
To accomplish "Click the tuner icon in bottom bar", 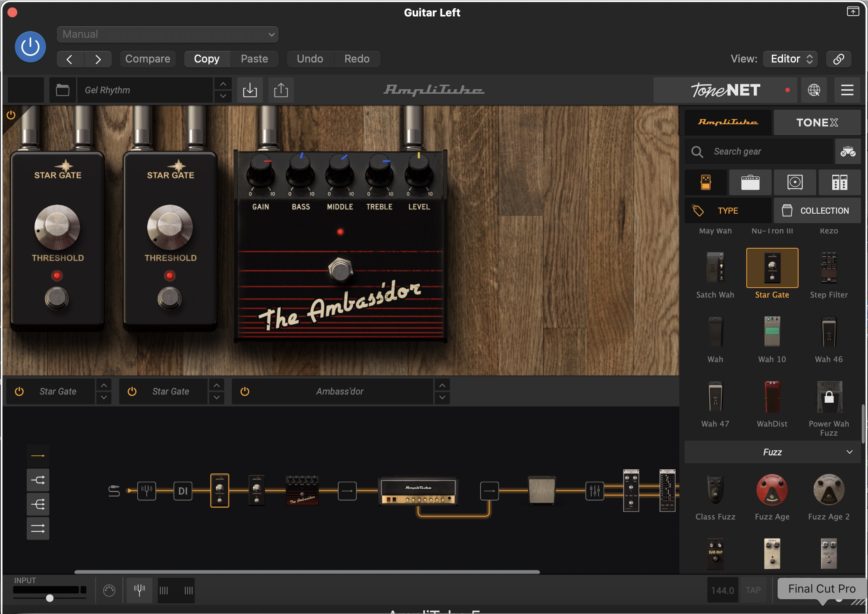I will coord(139,590).
